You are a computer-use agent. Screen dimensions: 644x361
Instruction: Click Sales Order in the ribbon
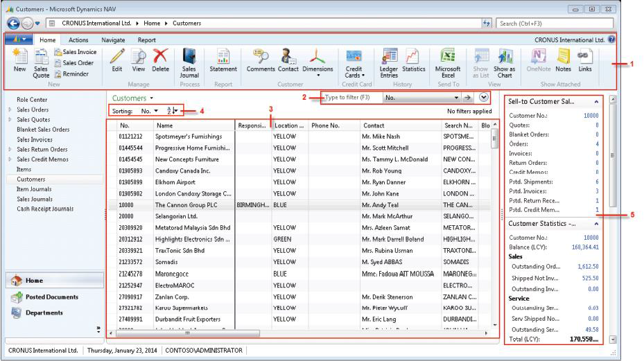click(74, 63)
